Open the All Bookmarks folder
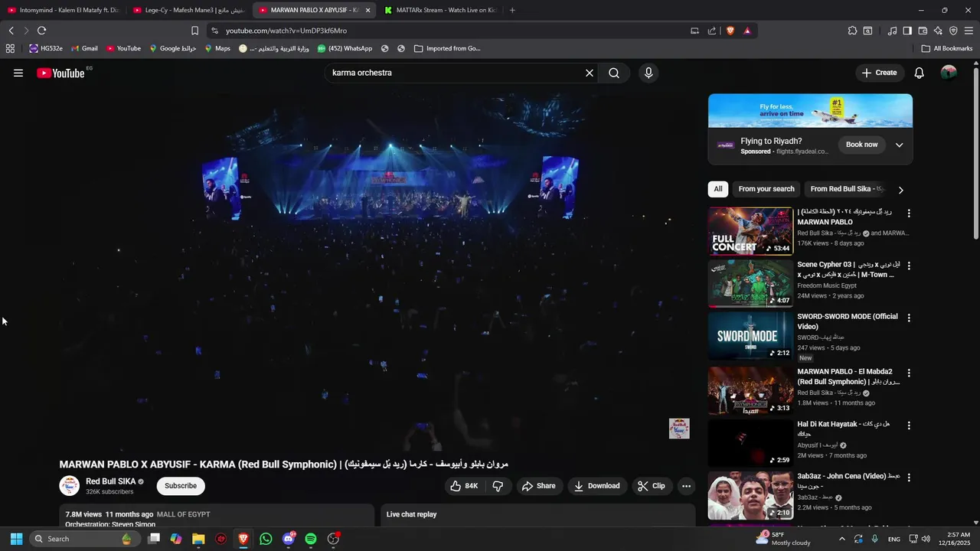The width and height of the screenshot is (980, 551). [x=947, y=48]
